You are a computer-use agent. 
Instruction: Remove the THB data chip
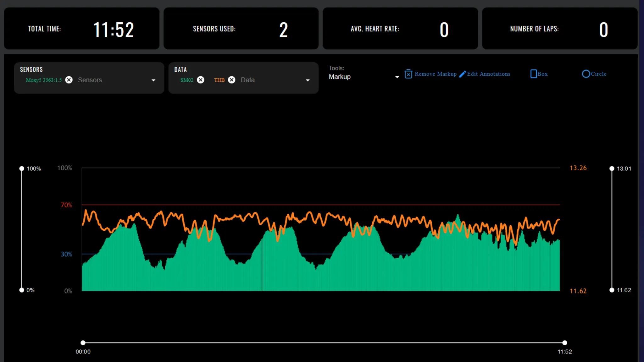[x=232, y=80]
